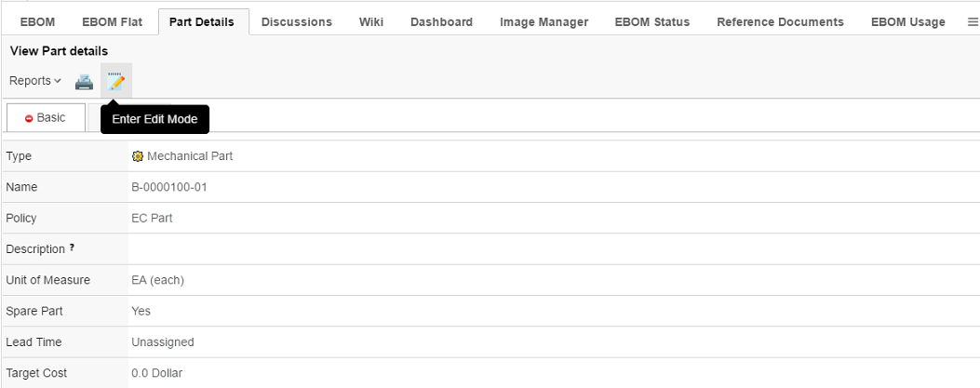This screenshot has height=388, width=980.
Task: Open the EBOM Flat tab
Action: (x=112, y=22)
